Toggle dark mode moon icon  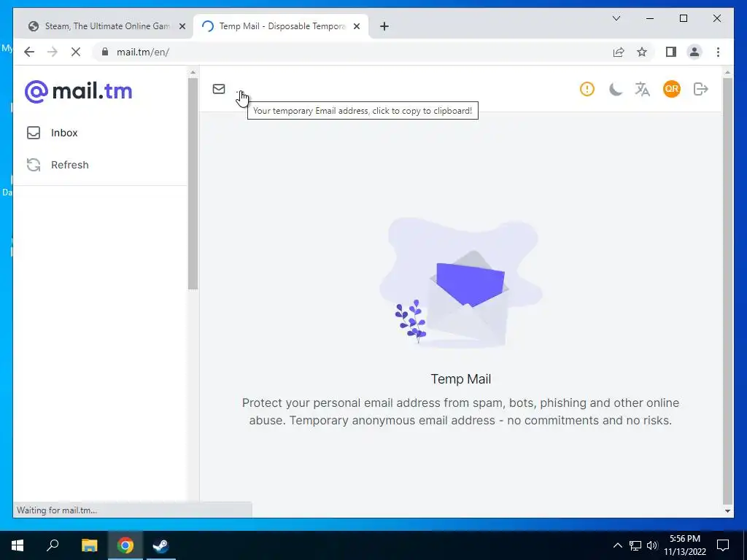[x=615, y=89]
